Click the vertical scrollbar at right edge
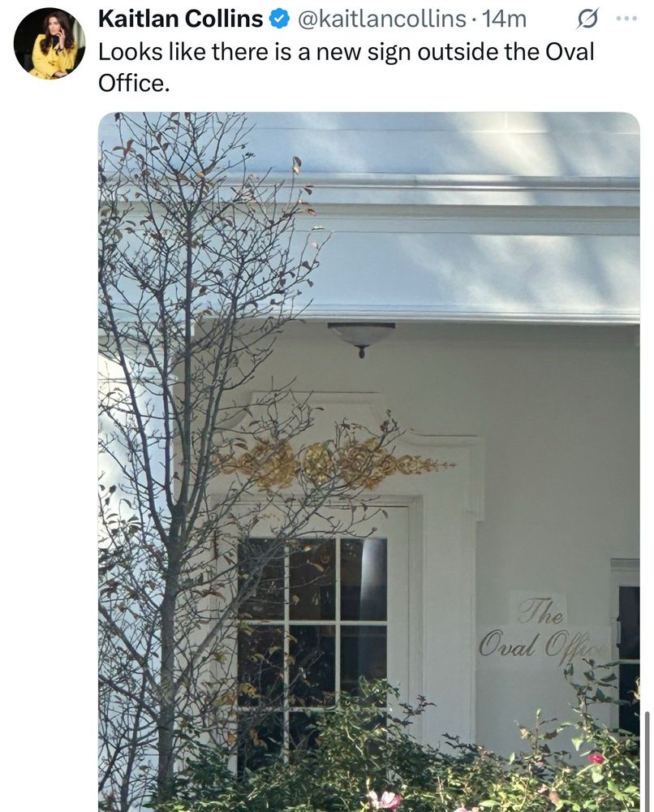This screenshot has height=812, width=654. pyautogui.click(x=647, y=762)
